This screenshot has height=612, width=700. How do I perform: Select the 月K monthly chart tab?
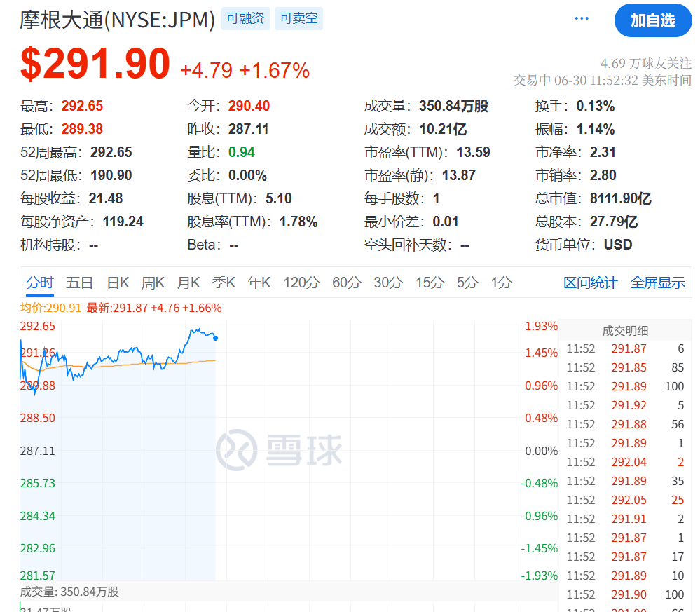[x=188, y=282]
